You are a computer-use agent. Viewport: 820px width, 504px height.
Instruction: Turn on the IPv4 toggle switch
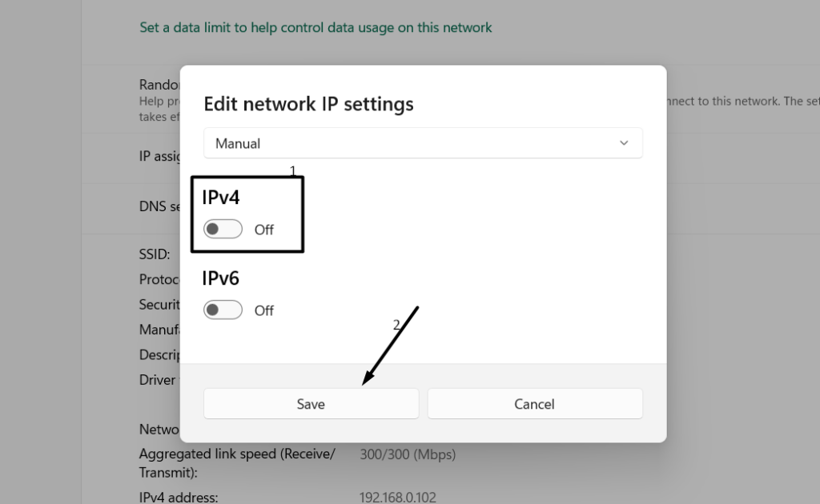point(223,230)
